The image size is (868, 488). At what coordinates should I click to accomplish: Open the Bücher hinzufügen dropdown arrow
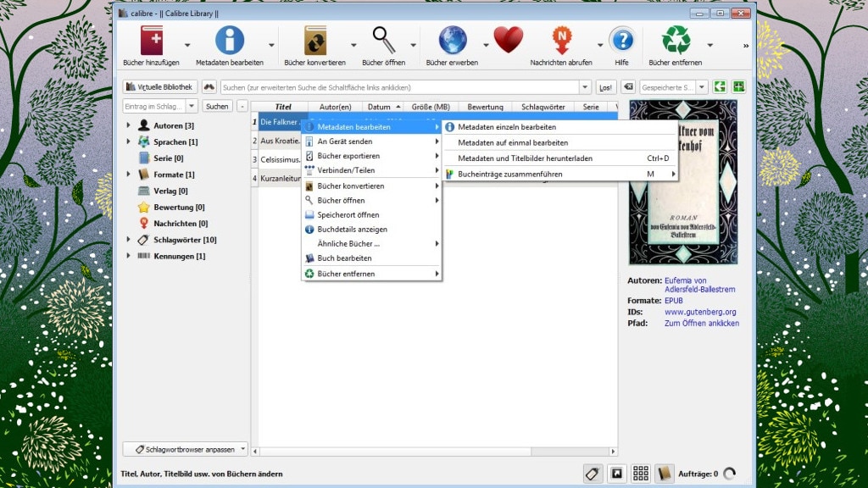click(187, 45)
